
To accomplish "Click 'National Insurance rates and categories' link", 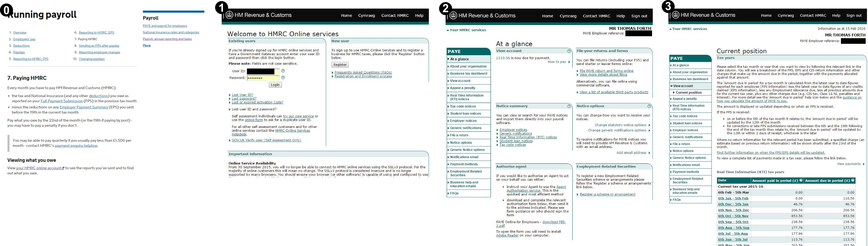I will 171,32.
